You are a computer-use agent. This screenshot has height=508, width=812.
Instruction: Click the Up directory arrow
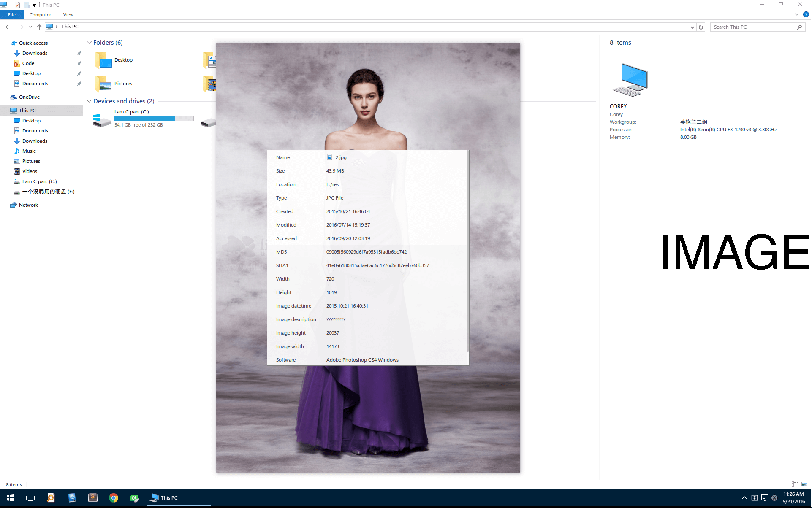39,27
